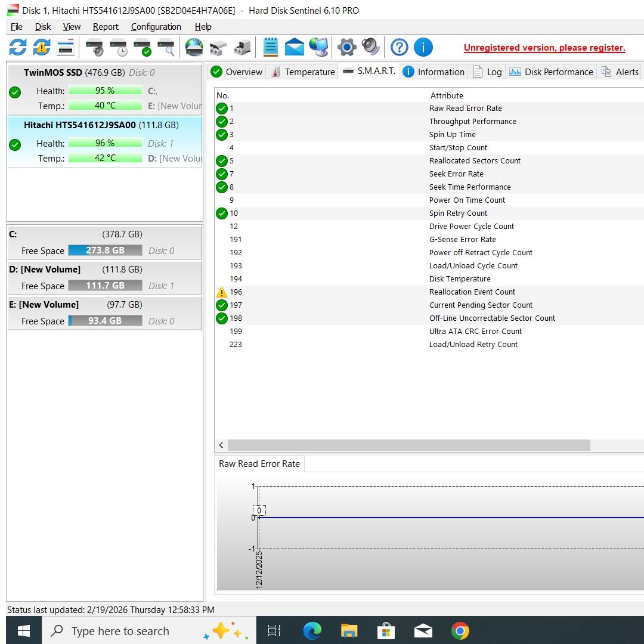This screenshot has width=644, height=644.
Task: Open the Configuration menu
Action: click(x=156, y=27)
